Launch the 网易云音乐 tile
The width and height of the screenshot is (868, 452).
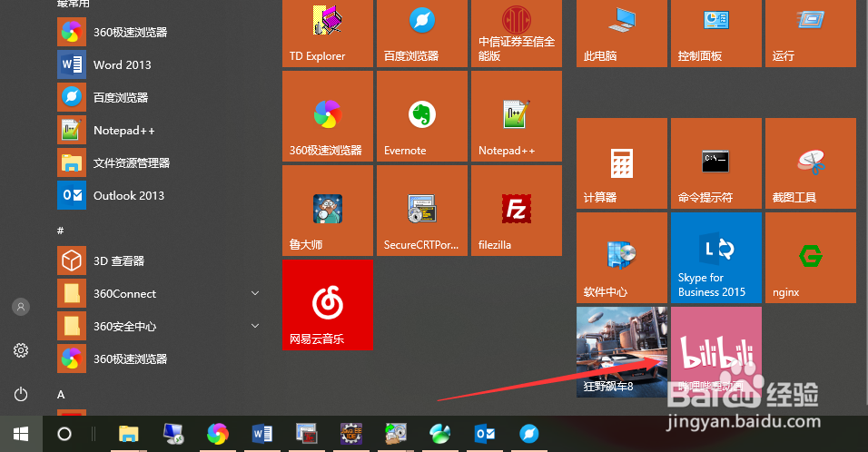[328, 305]
